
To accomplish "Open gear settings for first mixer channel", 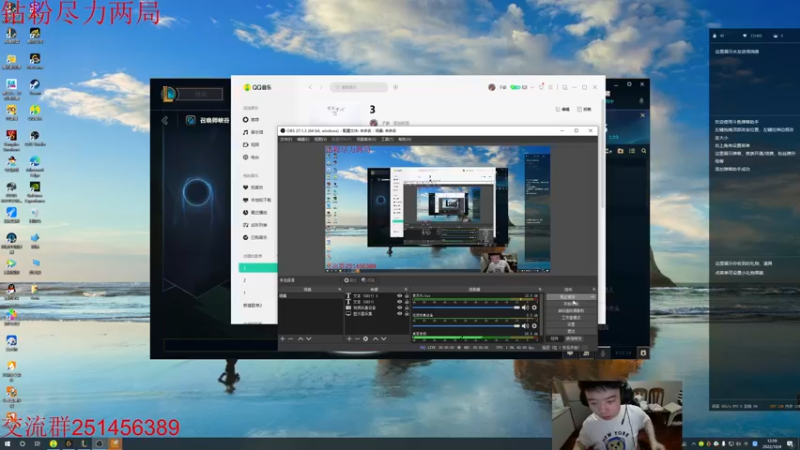I will 534,308.
